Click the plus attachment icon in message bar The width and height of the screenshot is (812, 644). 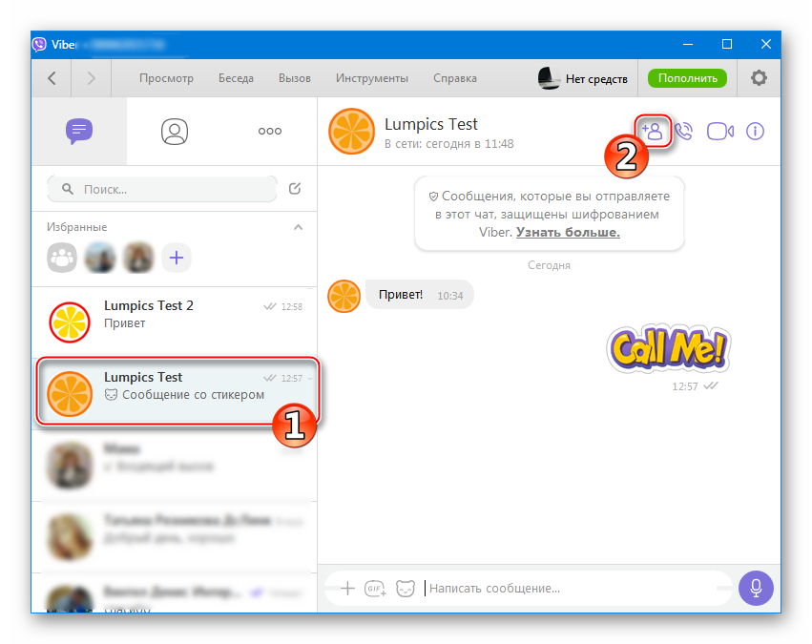347,589
